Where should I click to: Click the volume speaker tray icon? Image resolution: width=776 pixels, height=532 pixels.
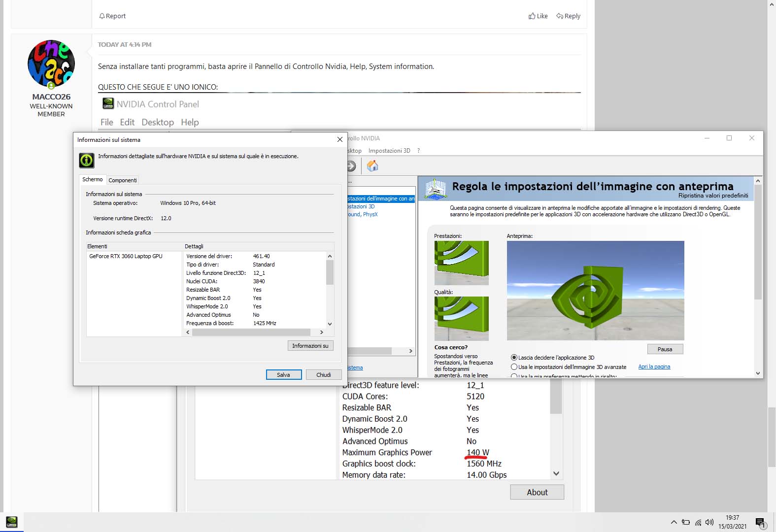pos(709,522)
